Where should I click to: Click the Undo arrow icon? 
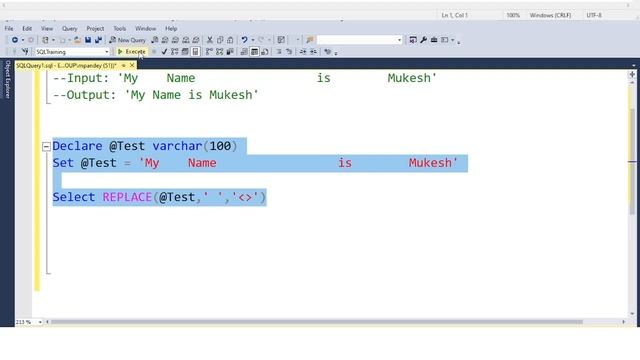coord(244,40)
